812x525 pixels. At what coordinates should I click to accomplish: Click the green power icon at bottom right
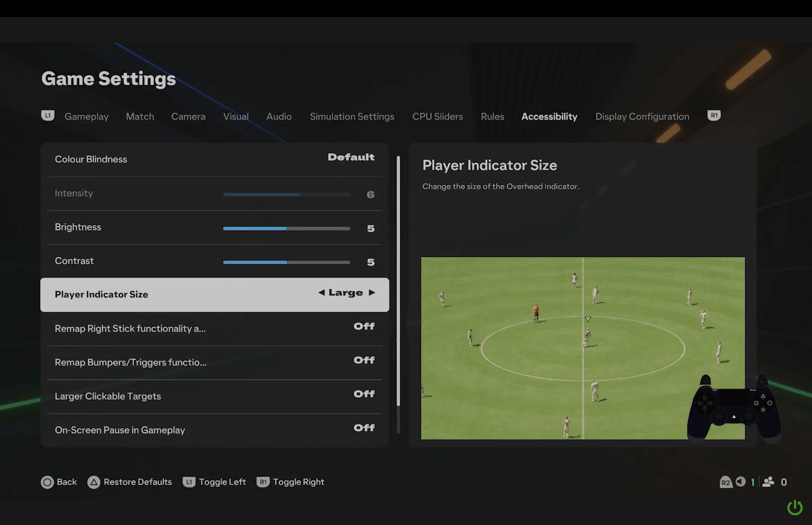[795, 507]
